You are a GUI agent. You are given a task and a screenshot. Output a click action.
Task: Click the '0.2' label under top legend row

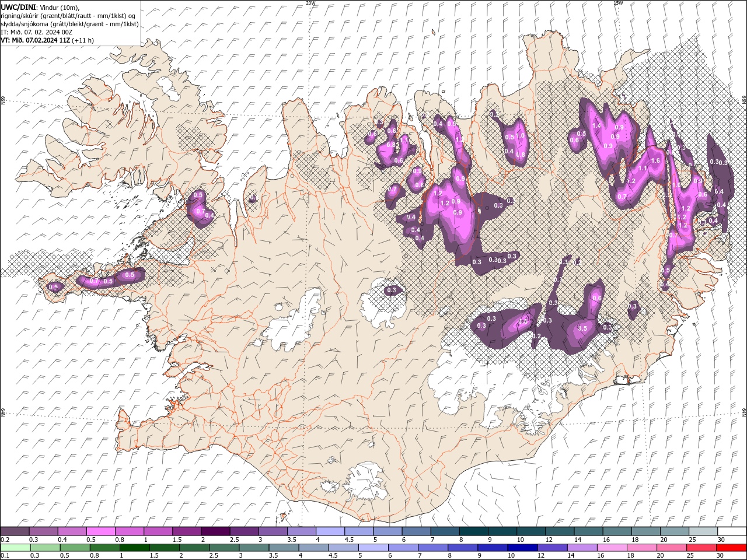tap(5, 540)
